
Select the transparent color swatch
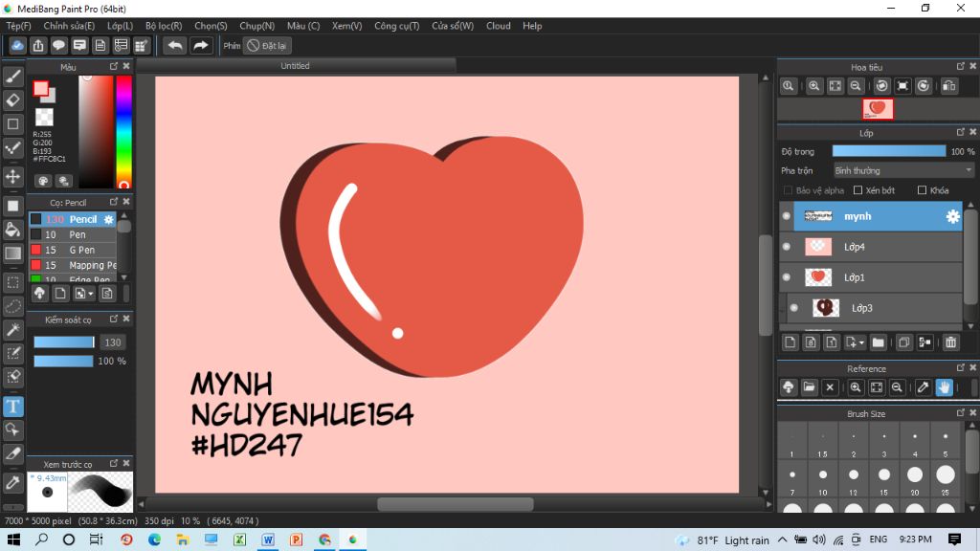pos(44,117)
